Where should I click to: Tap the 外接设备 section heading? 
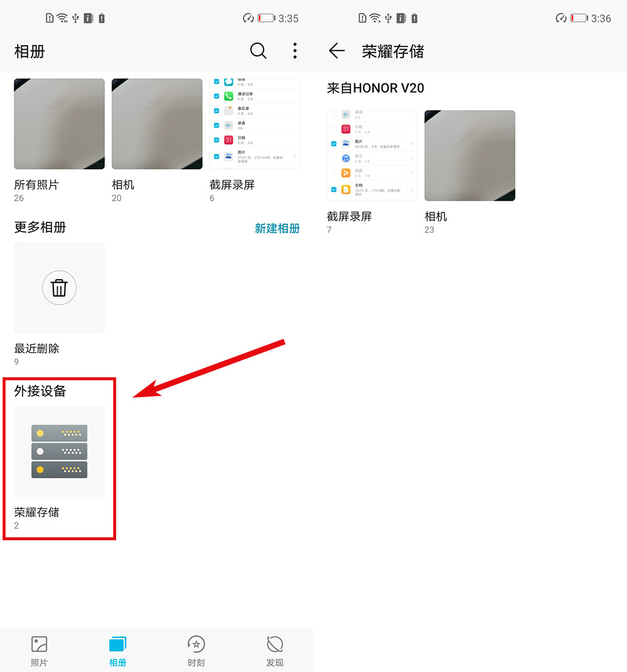[x=40, y=391]
